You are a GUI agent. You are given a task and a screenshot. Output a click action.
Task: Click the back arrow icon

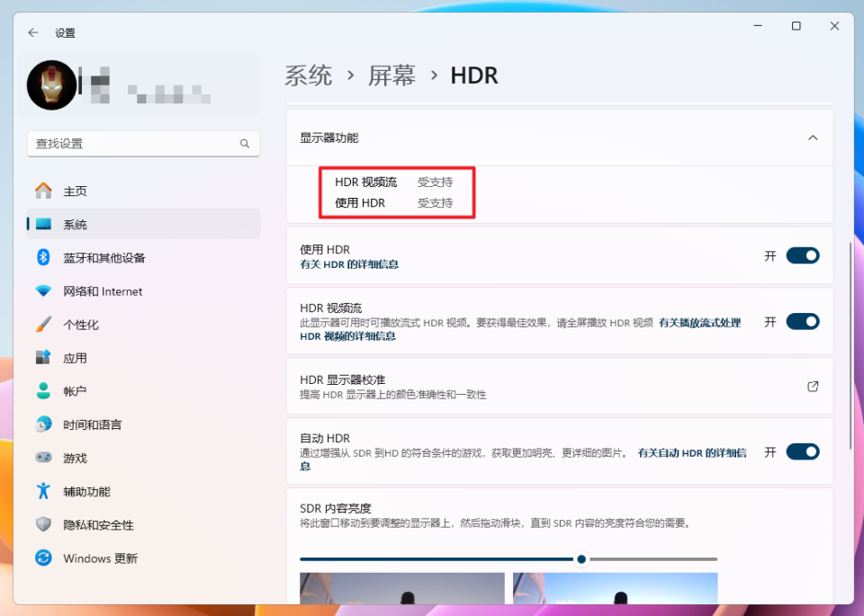click(x=33, y=32)
